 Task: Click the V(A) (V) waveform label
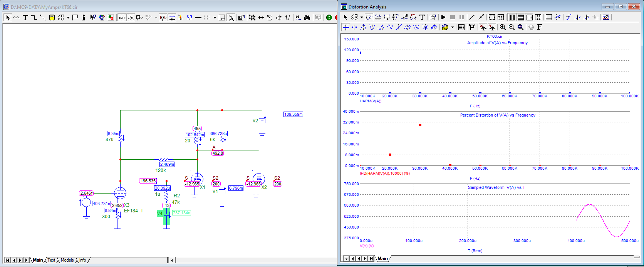(x=366, y=246)
